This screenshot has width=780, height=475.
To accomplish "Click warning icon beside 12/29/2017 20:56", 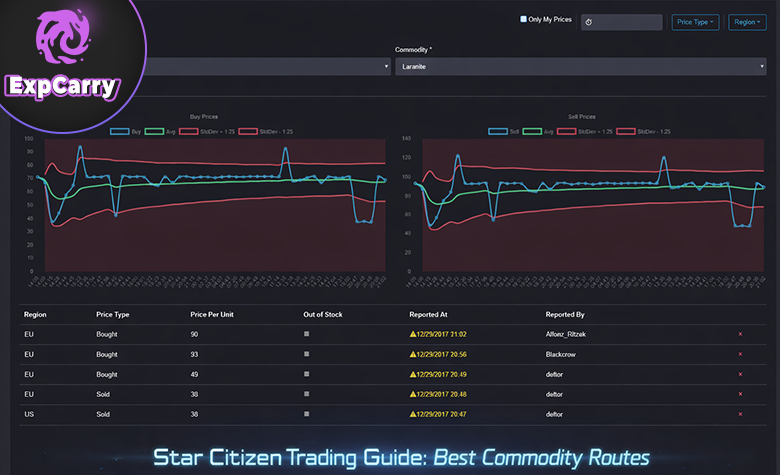I will 413,354.
